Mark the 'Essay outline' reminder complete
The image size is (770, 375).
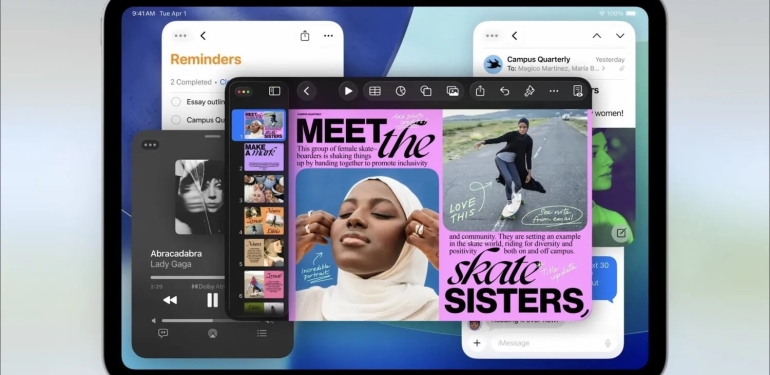(x=176, y=102)
